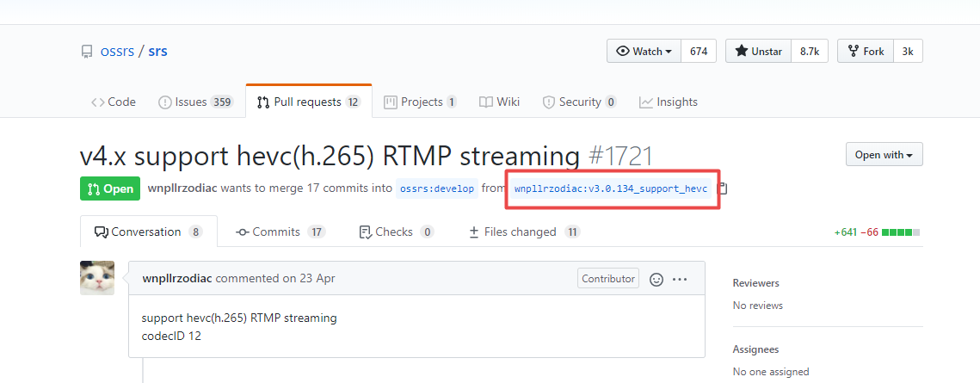Image resolution: width=980 pixels, height=383 pixels.
Task: Open the Insights tab
Action: [x=669, y=102]
